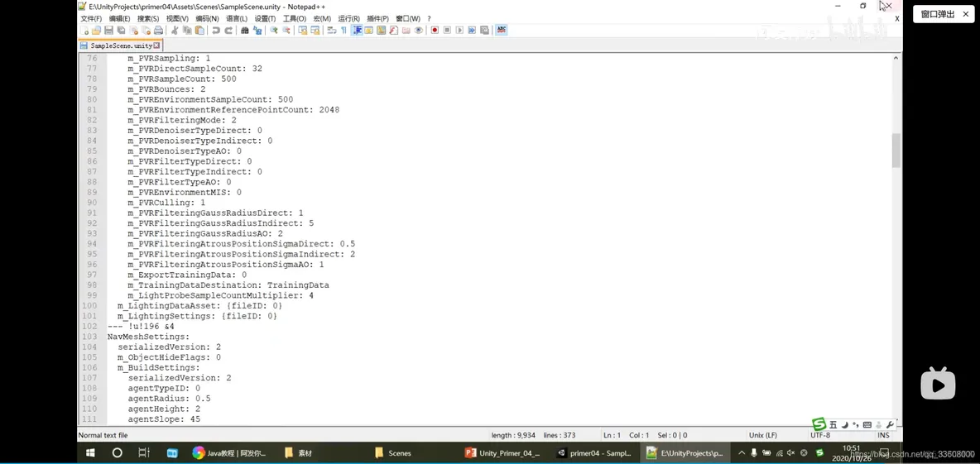Click the Unix (LF) status bar field
This screenshot has height=464, width=980.
point(762,435)
